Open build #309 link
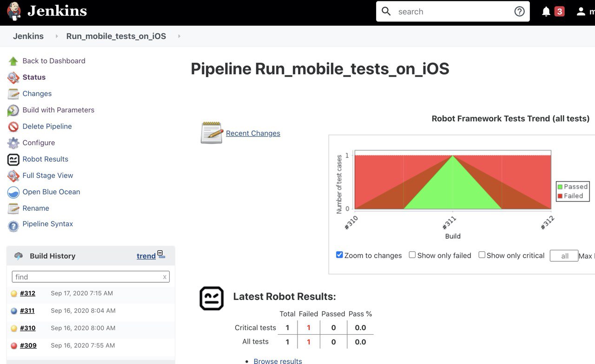This screenshot has width=595, height=364. tap(28, 345)
